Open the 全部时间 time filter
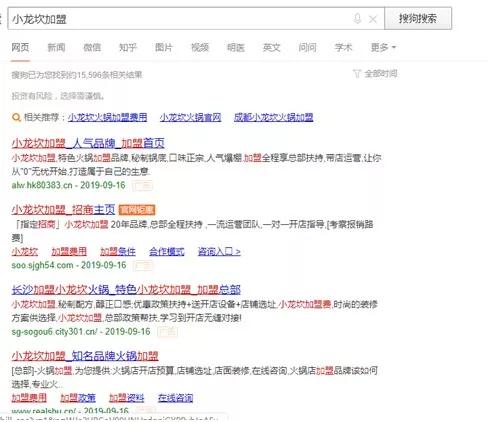 click(x=381, y=73)
